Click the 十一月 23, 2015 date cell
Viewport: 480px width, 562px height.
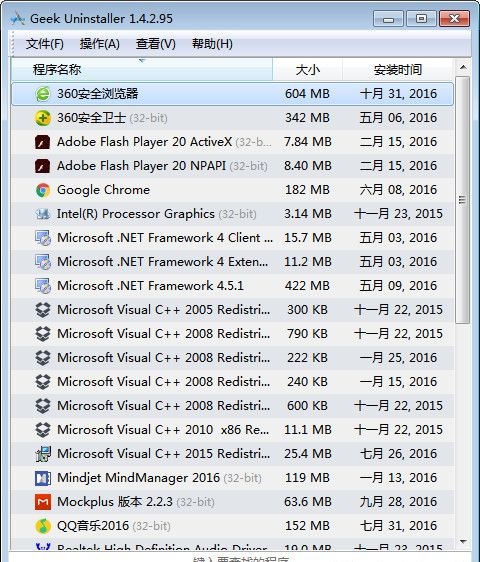(398, 214)
